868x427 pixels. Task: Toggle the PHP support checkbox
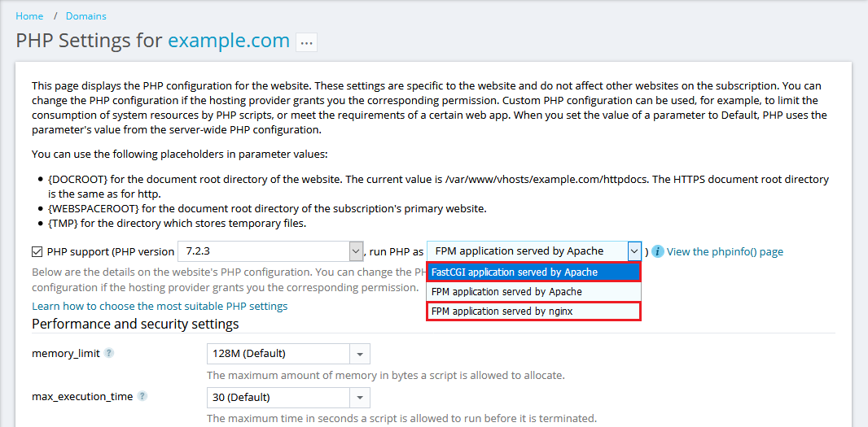click(x=37, y=251)
